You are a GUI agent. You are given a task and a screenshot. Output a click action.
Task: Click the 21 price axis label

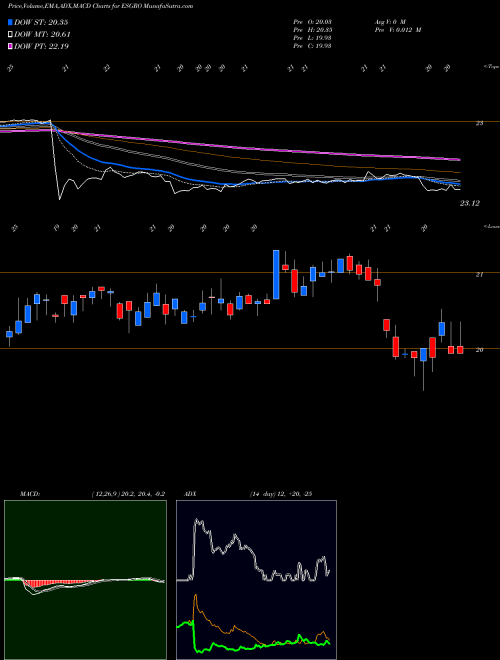pyautogui.click(x=479, y=274)
